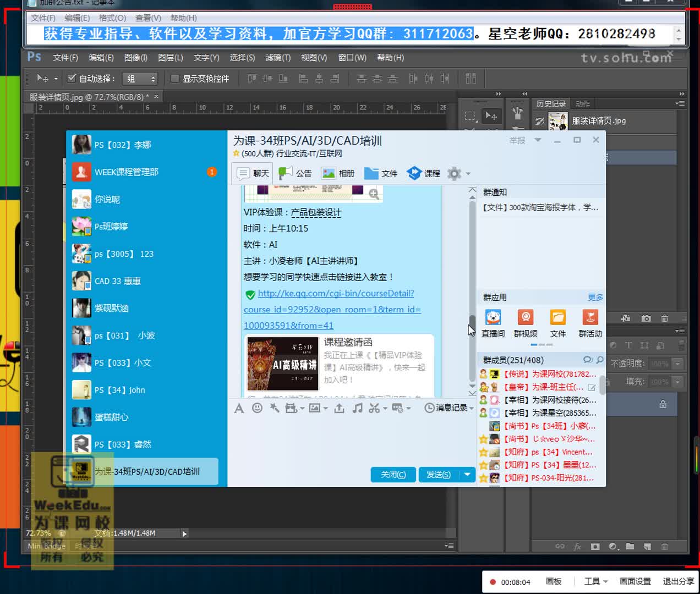
Task: Click the music note icon in chat
Action: tap(357, 408)
